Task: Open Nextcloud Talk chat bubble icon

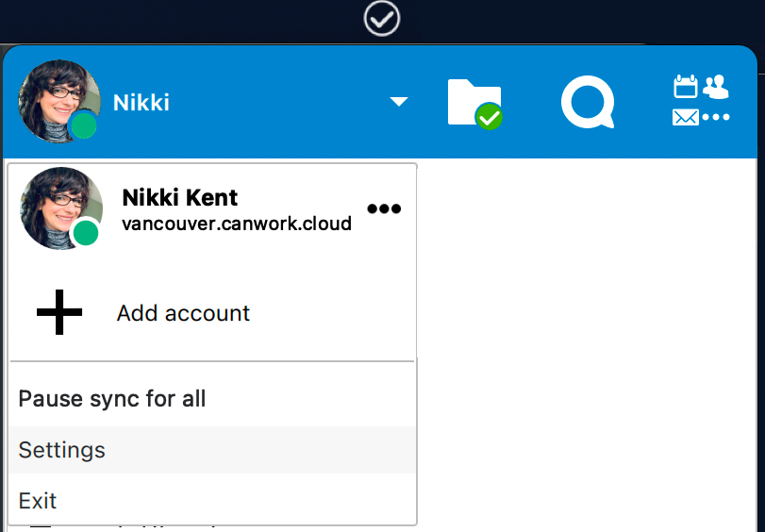Action: [588, 102]
